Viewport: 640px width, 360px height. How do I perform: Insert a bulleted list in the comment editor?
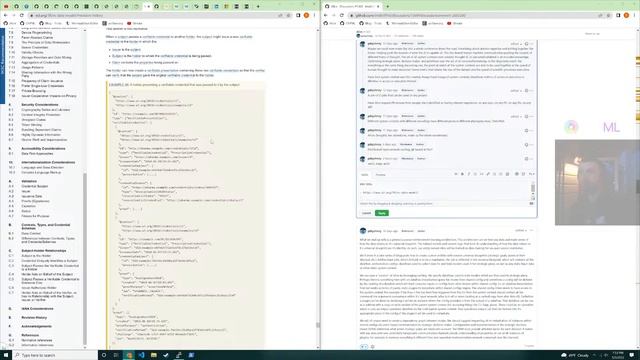(494, 174)
